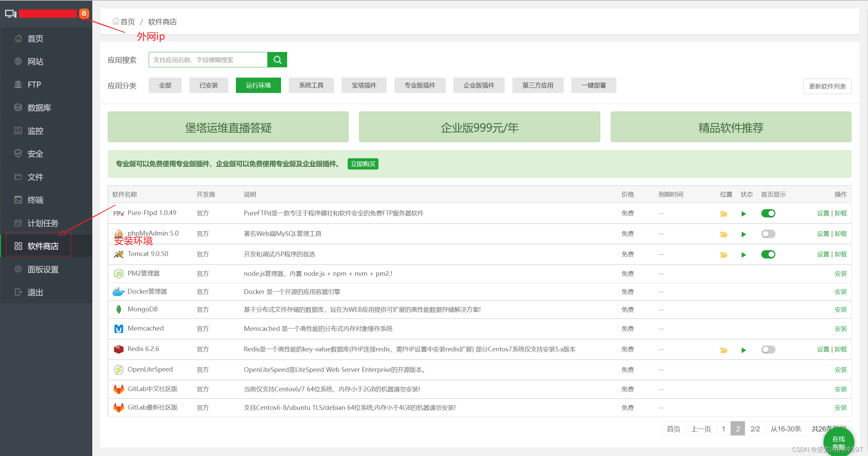This screenshot has height=456, width=868.
Task: Click the search magnifier button
Action: (277, 60)
